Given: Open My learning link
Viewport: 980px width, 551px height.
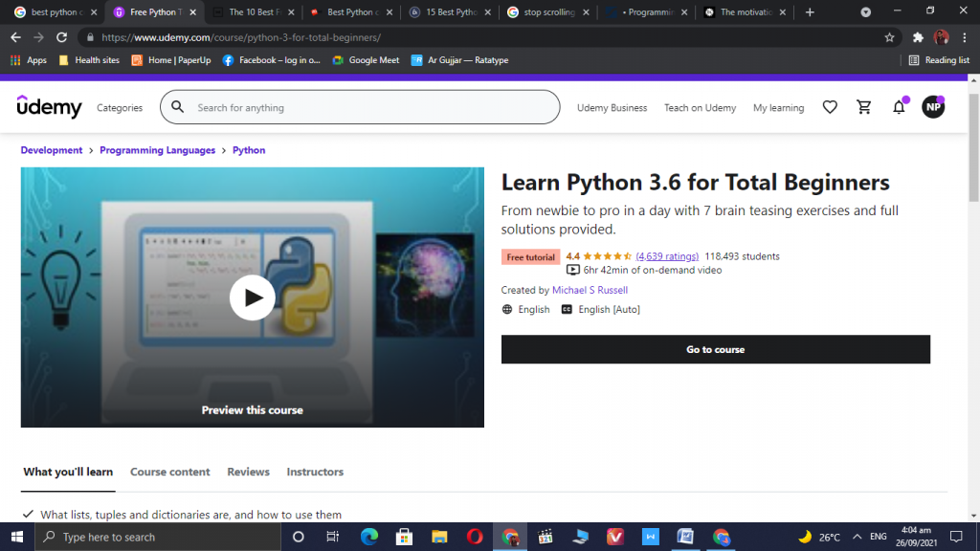Looking at the screenshot, I should coord(778,107).
